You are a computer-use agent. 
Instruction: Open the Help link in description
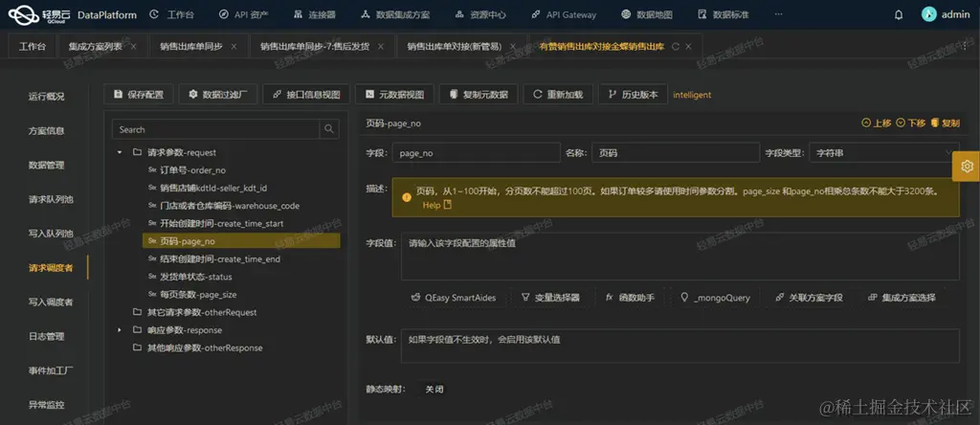[x=436, y=205]
